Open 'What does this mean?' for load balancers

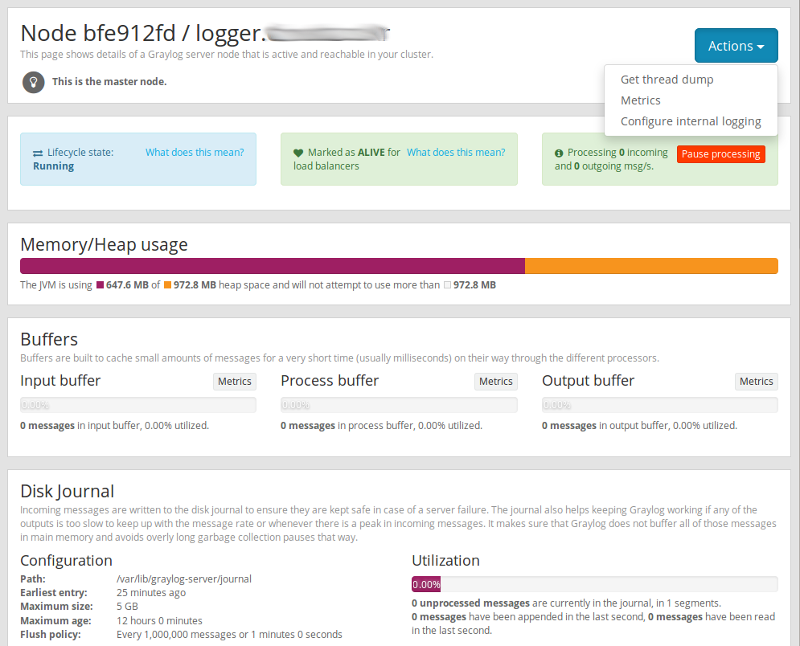(455, 152)
